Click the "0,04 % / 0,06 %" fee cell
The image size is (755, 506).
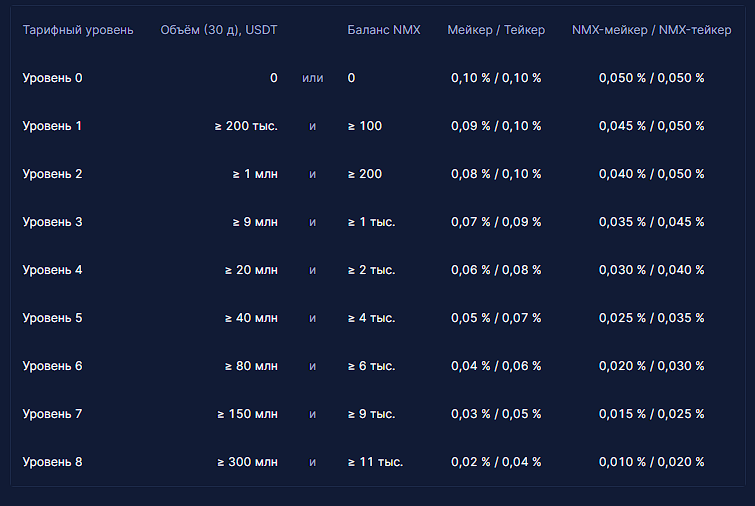tap(496, 366)
